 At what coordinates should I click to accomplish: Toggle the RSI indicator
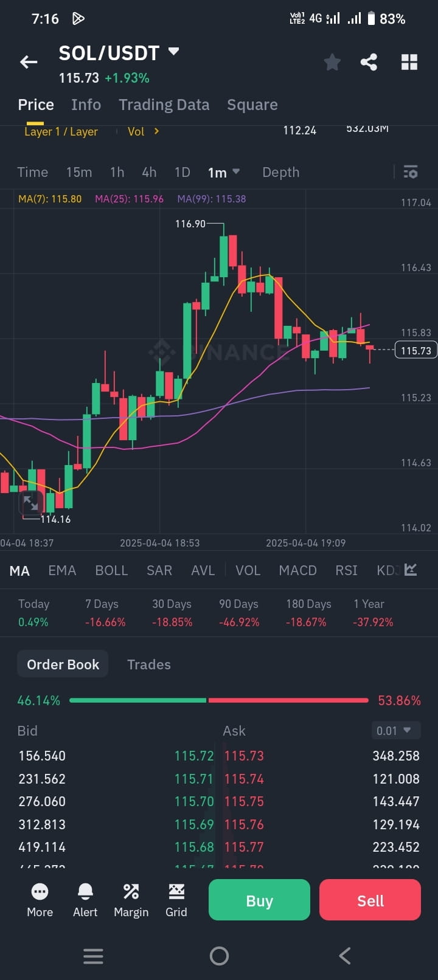click(346, 570)
